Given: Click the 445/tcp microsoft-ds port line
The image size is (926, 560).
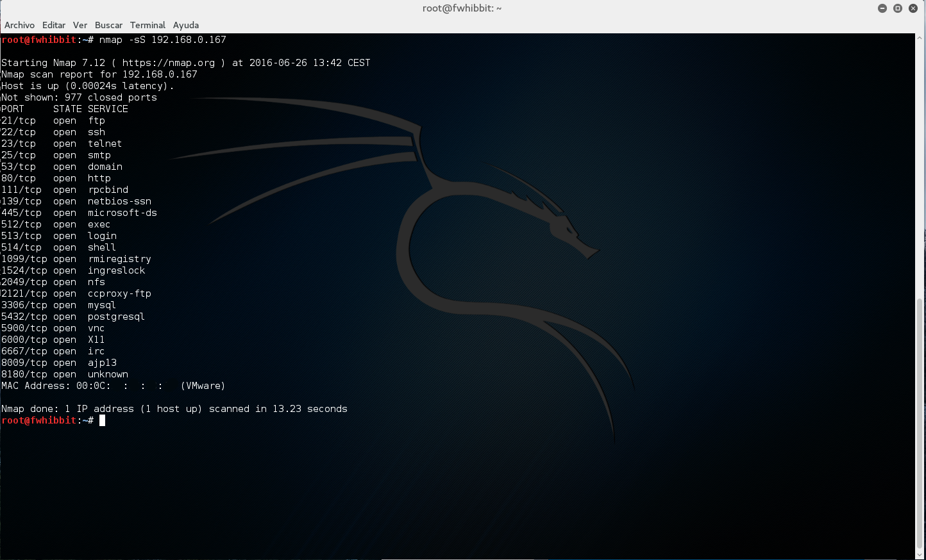Looking at the screenshot, I should (79, 213).
